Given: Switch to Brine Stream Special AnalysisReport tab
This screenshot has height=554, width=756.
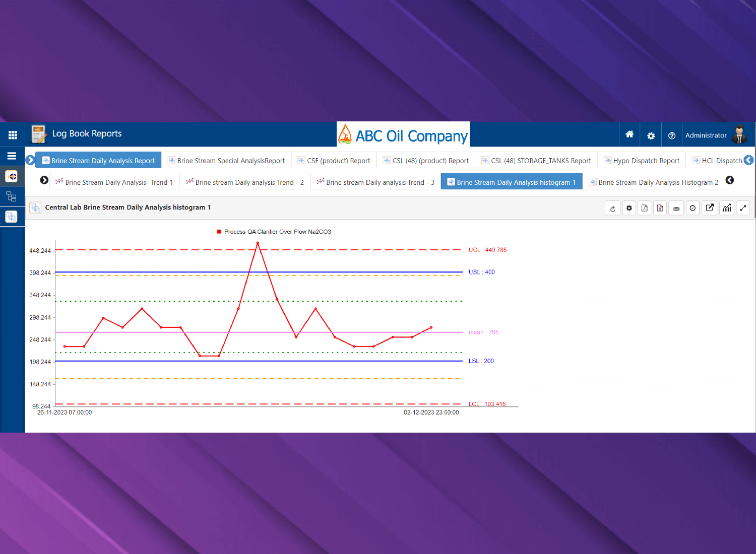Looking at the screenshot, I should coord(226,161).
